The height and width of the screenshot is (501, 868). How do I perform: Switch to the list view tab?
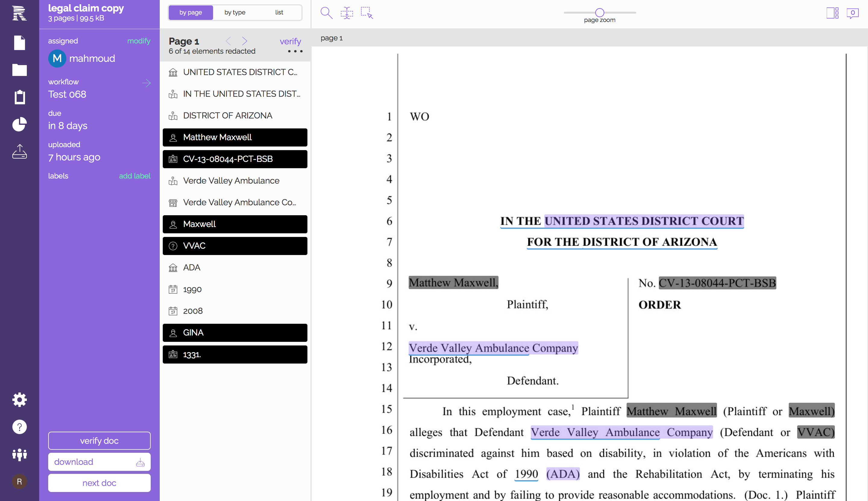click(279, 12)
